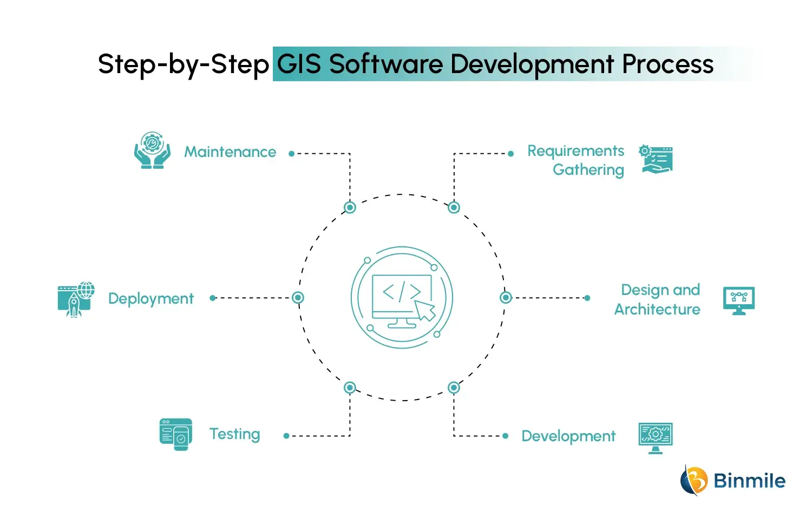Select the Testing label

point(235,434)
